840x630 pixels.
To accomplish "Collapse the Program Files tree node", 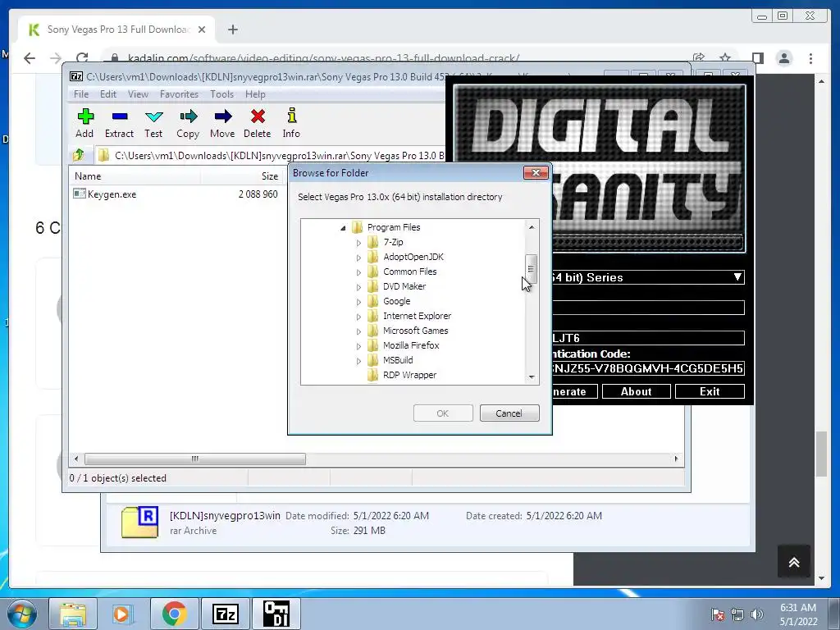I will [x=343, y=228].
